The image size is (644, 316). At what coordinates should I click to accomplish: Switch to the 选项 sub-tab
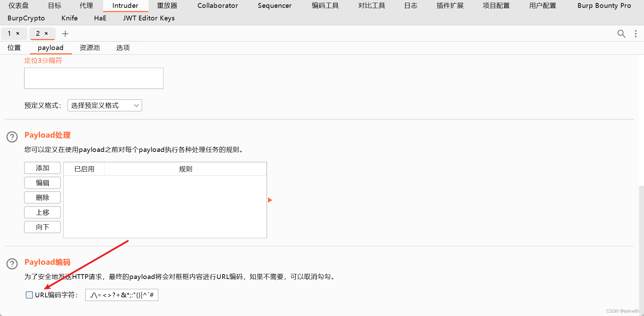coord(123,48)
